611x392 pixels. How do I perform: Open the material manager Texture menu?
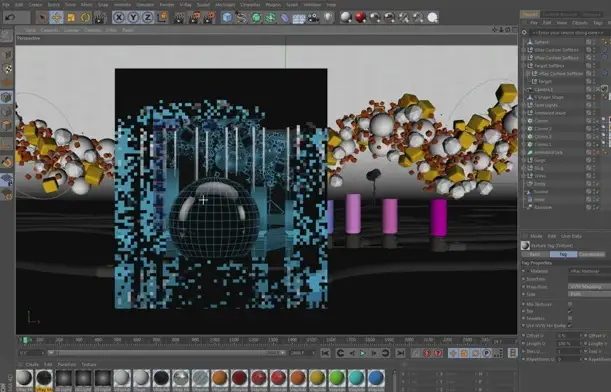pyautogui.click(x=89, y=364)
